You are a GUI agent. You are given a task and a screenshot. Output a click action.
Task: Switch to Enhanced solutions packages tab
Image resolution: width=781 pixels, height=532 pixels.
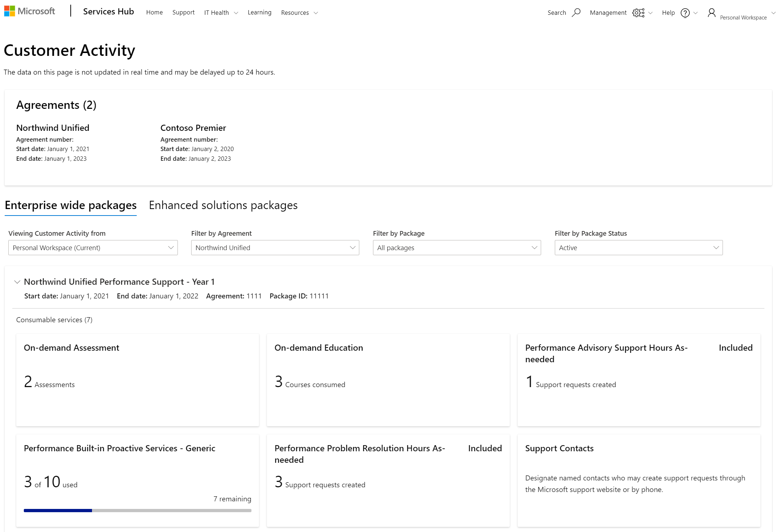[223, 205]
